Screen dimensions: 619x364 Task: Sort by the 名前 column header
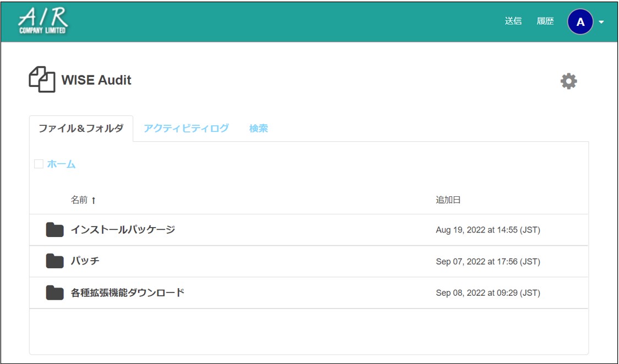(x=83, y=200)
